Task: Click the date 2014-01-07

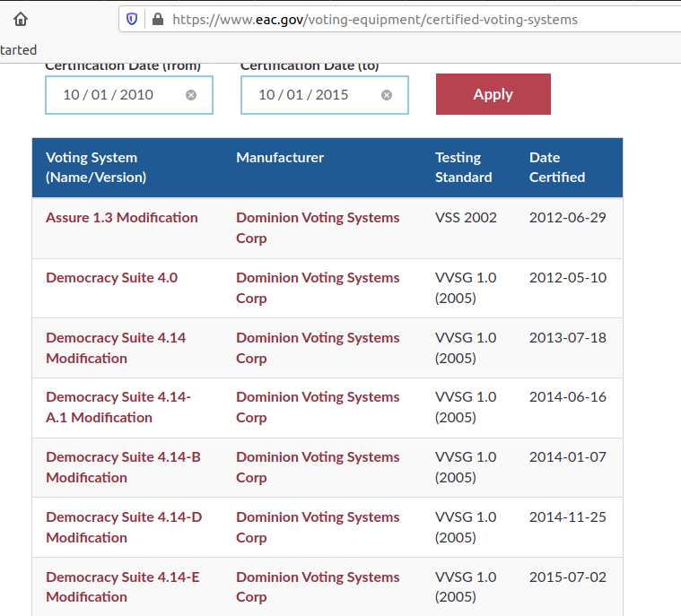Action: pyautogui.click(x=567, y=457)
